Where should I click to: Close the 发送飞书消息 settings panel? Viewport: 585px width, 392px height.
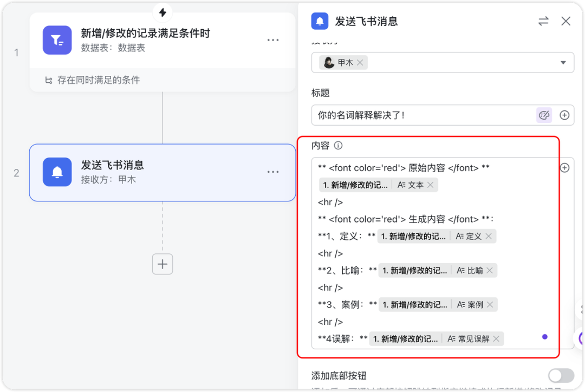click(x=565, y=21)
